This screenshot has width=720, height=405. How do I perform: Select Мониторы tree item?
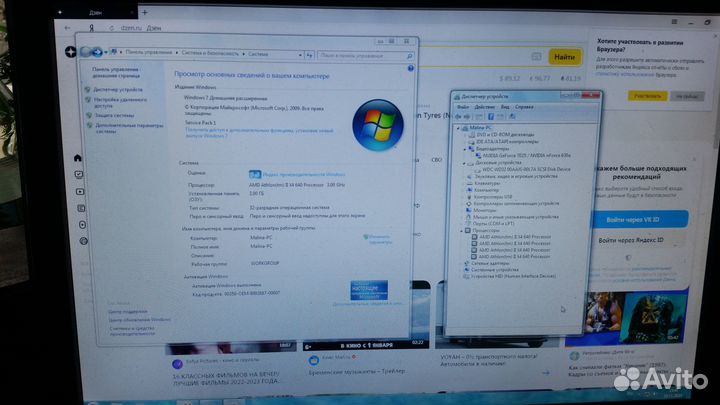(484, 210)
